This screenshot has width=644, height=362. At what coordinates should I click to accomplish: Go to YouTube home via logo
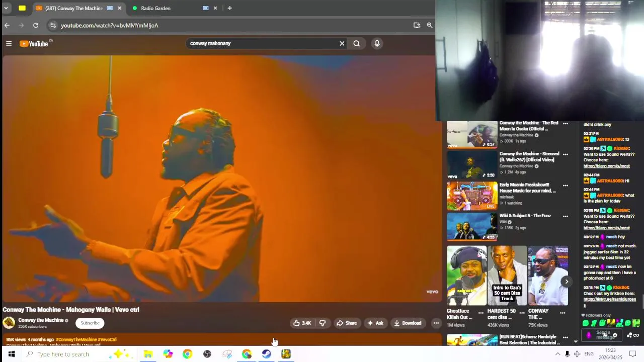(x=34, y=44)
